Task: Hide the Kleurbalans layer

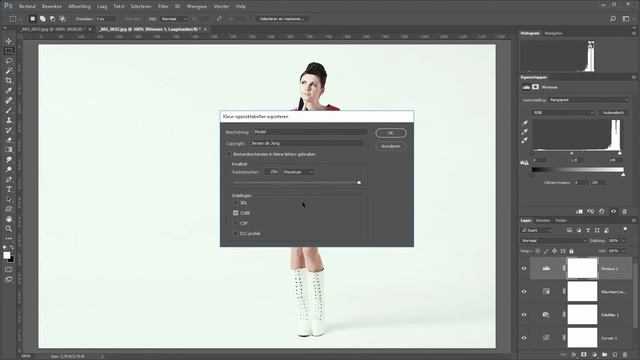Action: pos(524,291)
